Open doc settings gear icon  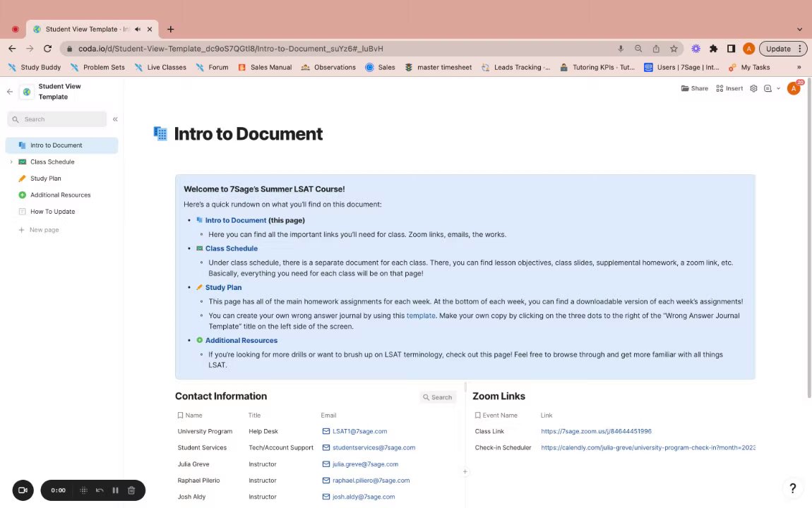pyautogui.click(x=753, y=88)
